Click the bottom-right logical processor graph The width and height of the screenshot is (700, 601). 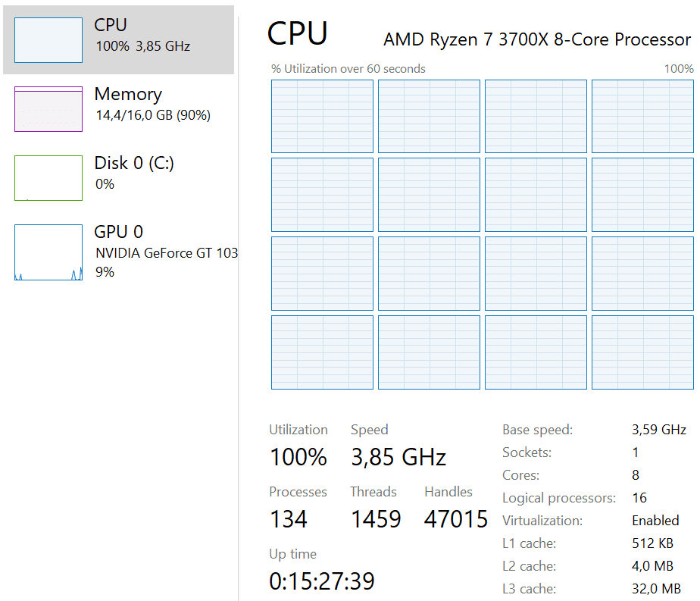642,352
